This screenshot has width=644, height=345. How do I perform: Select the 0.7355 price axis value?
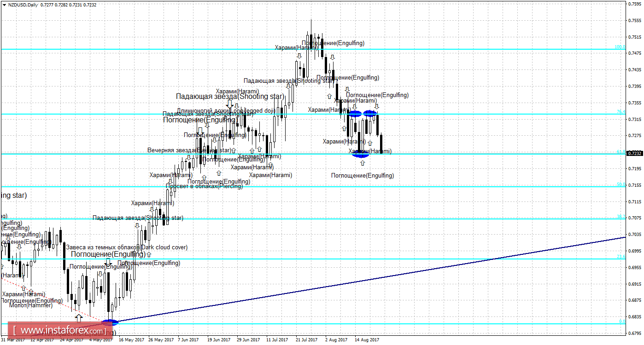tap(634, 103)
